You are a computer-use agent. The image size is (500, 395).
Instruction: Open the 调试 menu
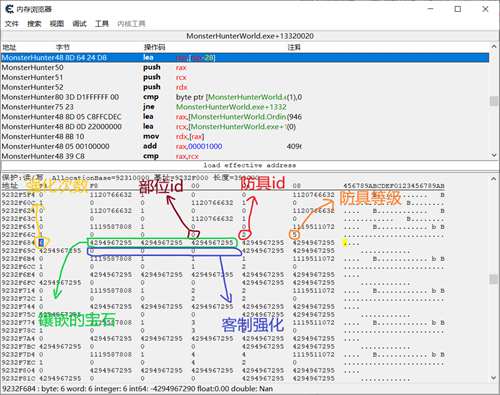[79, 24]
